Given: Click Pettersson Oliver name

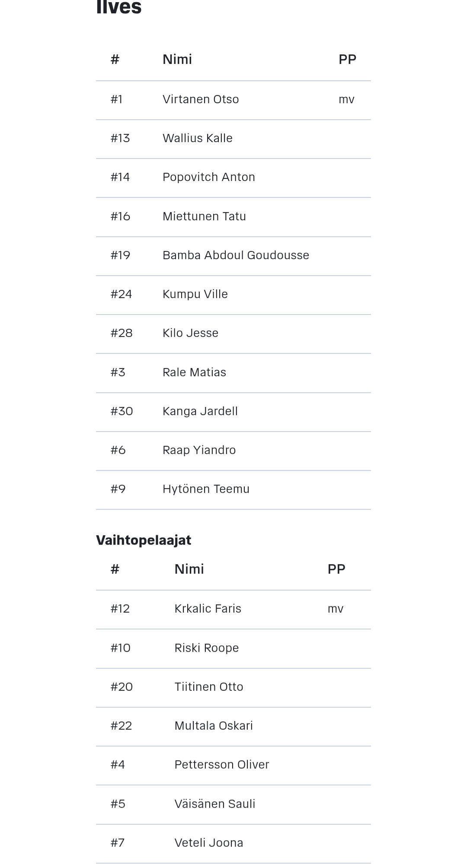Looking at the screenshot, I should (222, 764).
